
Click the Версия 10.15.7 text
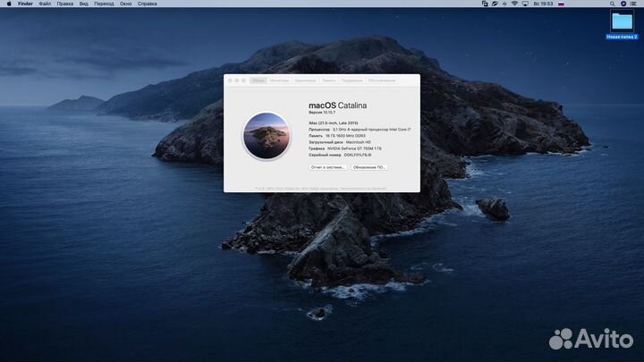coord(322,113)
